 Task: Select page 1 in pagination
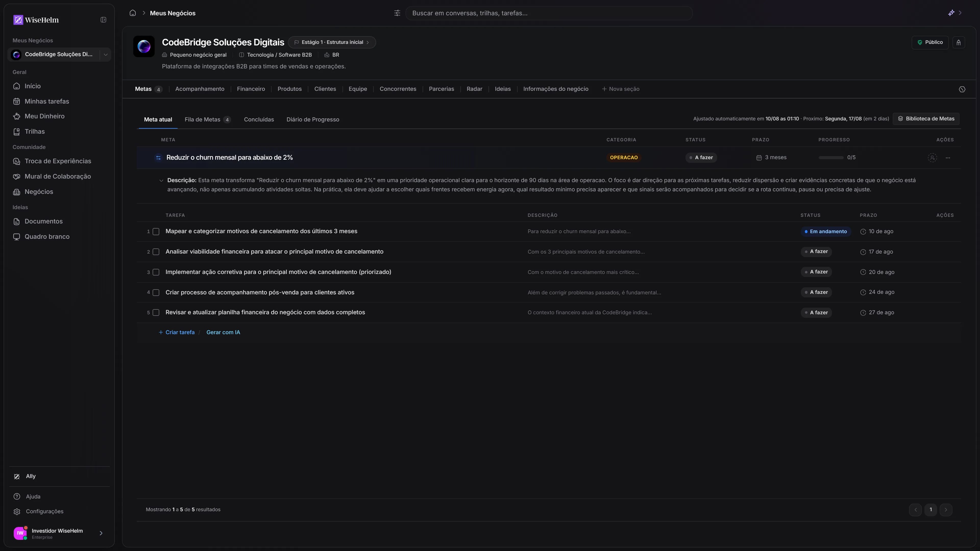click(x=930, y=510)
